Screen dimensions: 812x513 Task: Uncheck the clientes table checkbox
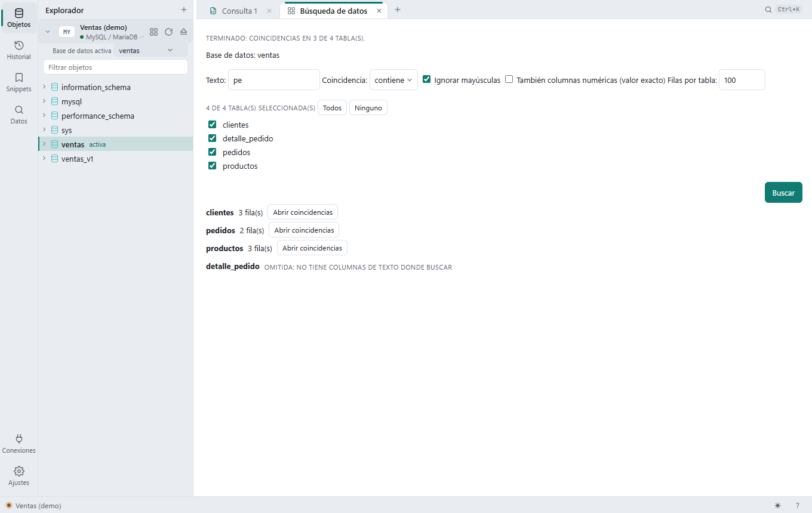212,125
